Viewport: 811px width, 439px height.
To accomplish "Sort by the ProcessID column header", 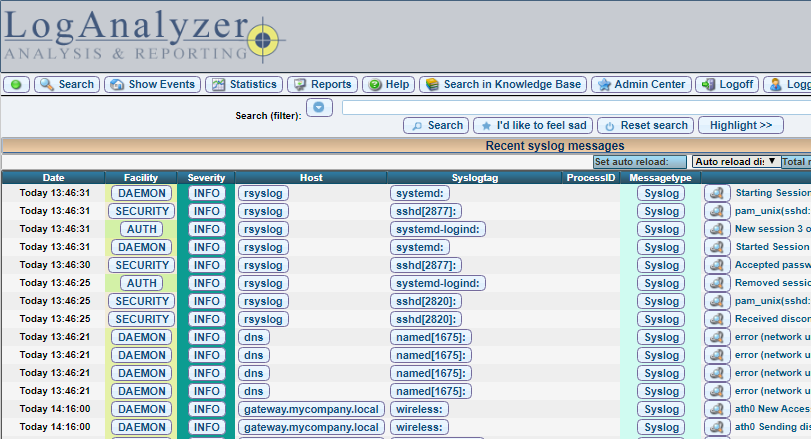I will coord(591,177).
